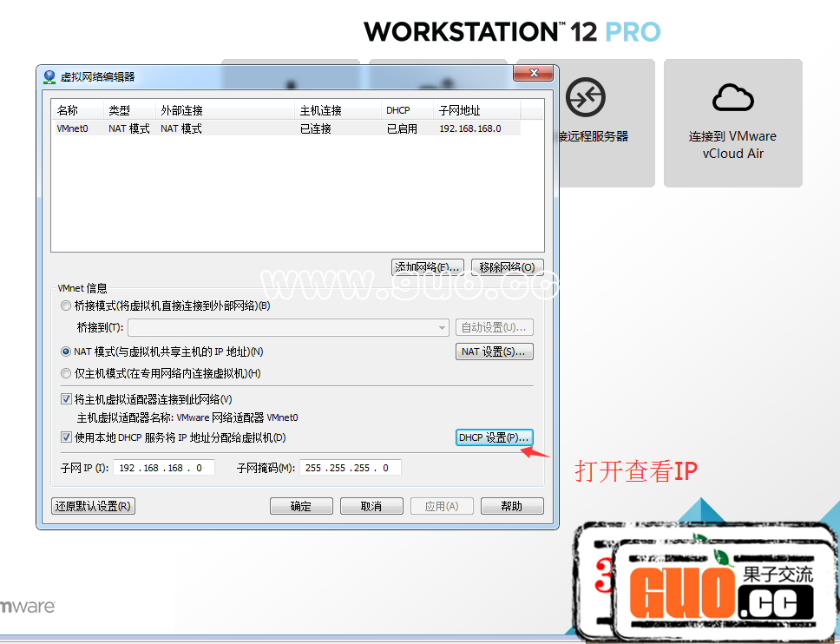Click the remote server connection icon
Screen dimensions: 840x644
point(585,97)
